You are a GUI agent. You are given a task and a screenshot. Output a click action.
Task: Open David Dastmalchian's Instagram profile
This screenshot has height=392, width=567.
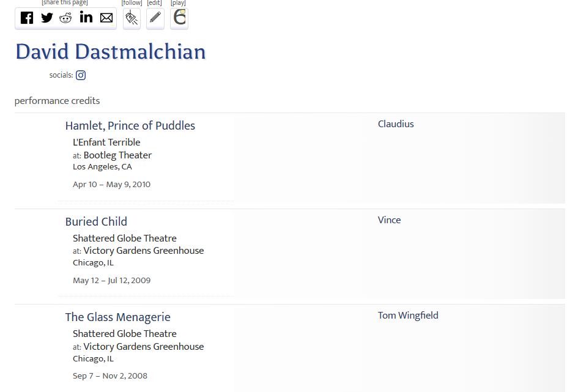click(81, 75)
